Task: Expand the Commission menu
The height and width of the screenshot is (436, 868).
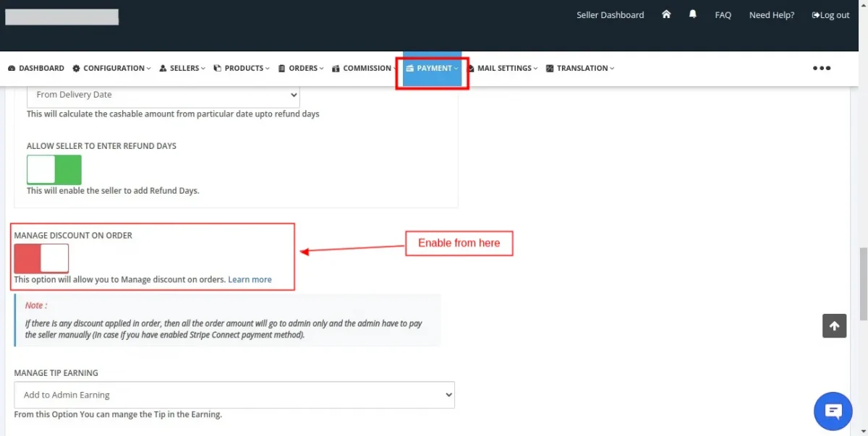Action: click(x=365, y=68)
